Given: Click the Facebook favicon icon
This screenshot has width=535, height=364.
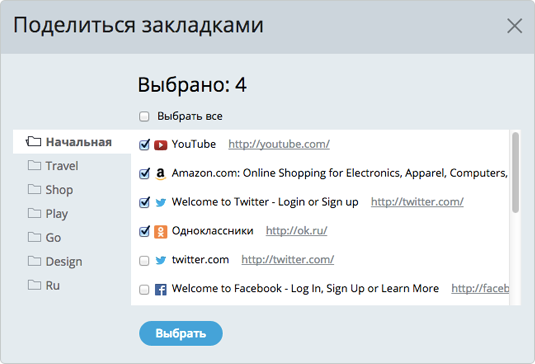Looking at the screenshot, I should click(160, 290).
